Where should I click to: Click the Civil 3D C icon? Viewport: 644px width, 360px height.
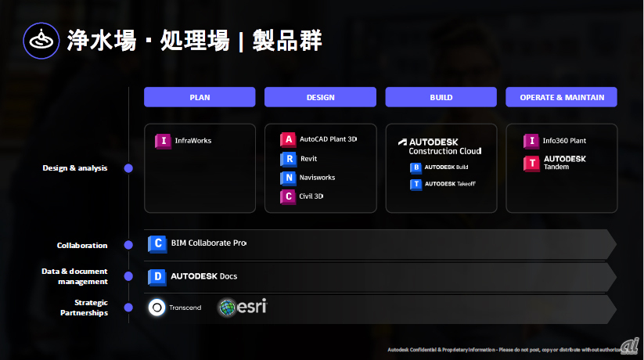pyautogui.click(x=288, y=197)
